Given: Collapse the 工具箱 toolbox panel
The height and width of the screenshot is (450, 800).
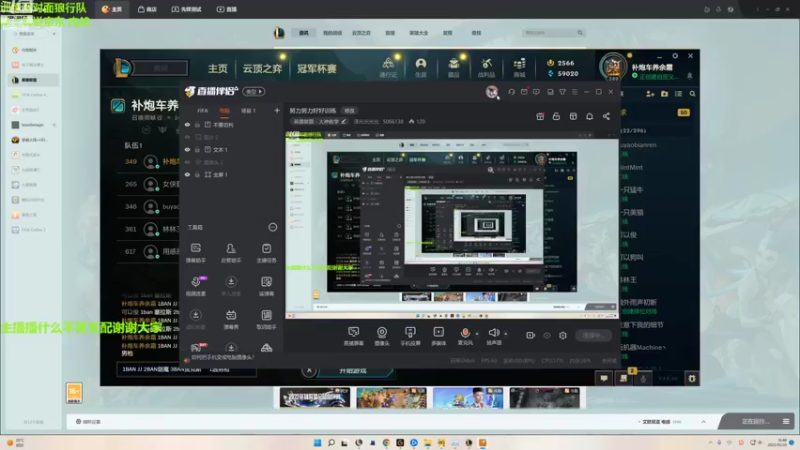Looking at the screenshot, I should tap(272, 227).
